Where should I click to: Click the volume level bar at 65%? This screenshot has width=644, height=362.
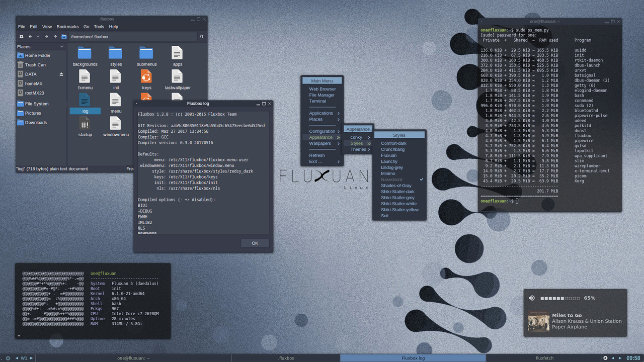pyautogui.click(x=559, y=298)
